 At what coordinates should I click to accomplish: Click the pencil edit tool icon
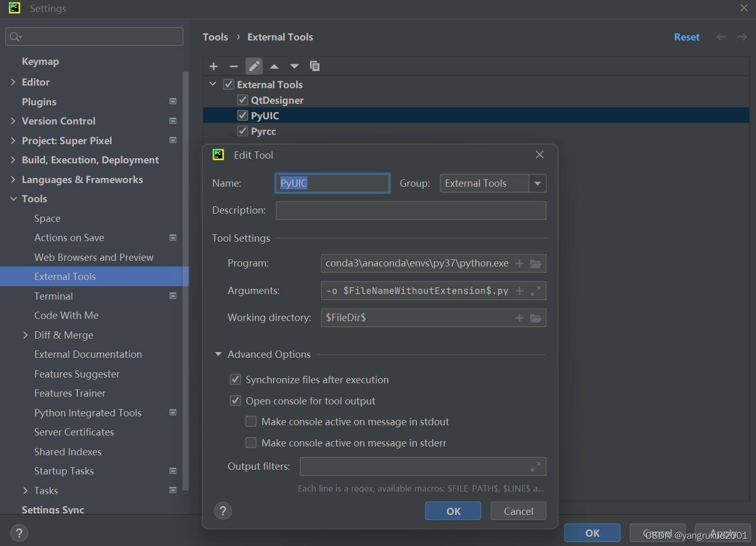tap(254, 66)
